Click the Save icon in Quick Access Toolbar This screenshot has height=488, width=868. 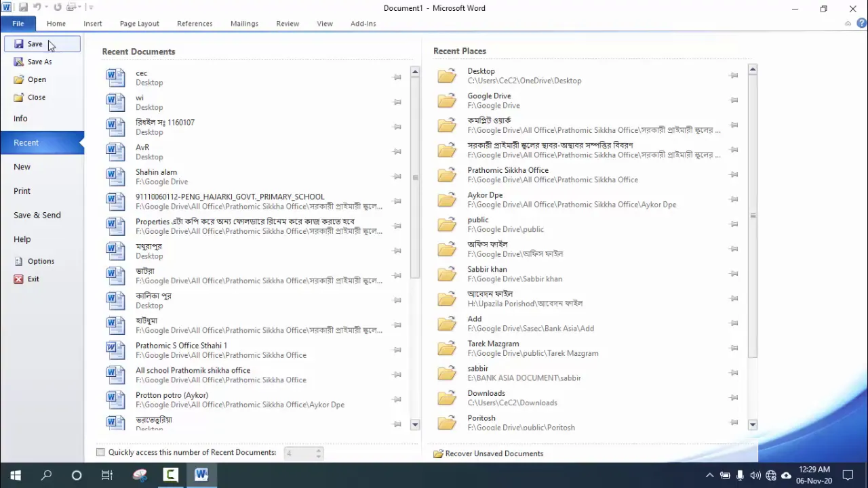(23, 7)
